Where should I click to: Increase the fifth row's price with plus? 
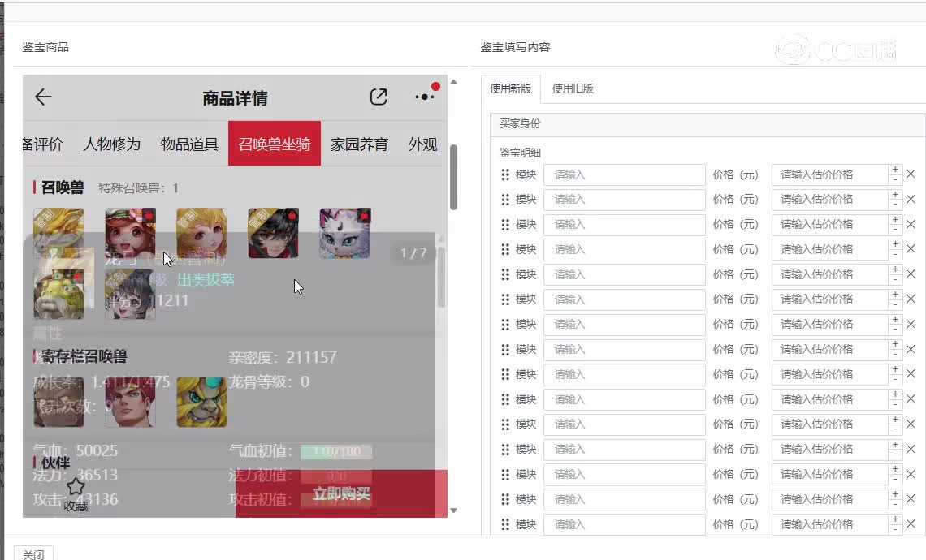tap(895, 269)
